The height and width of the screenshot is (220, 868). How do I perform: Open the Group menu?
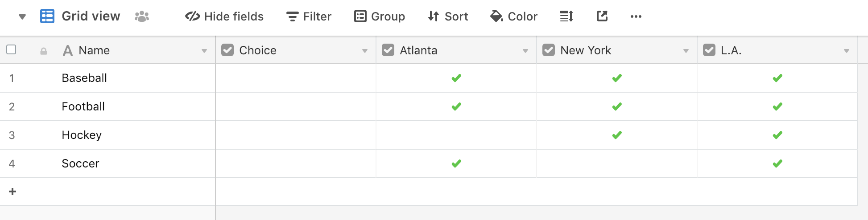pos(380,16)
